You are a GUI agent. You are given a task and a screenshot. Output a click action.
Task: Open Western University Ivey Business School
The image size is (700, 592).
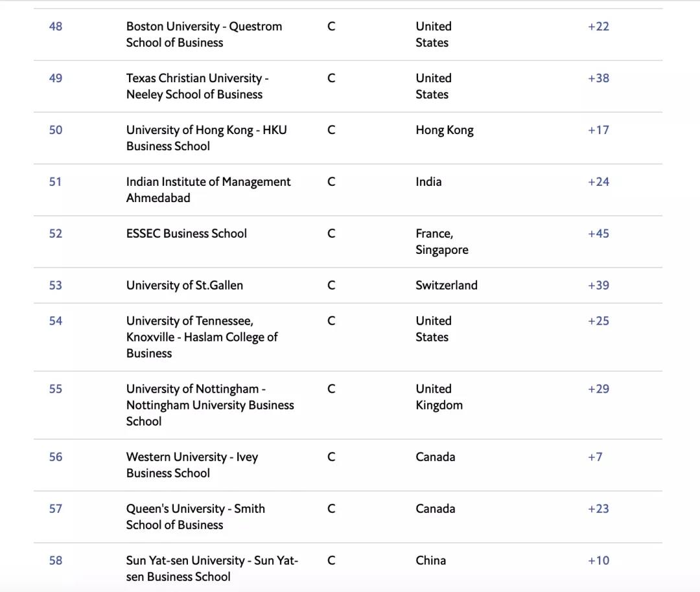[192, 465]
